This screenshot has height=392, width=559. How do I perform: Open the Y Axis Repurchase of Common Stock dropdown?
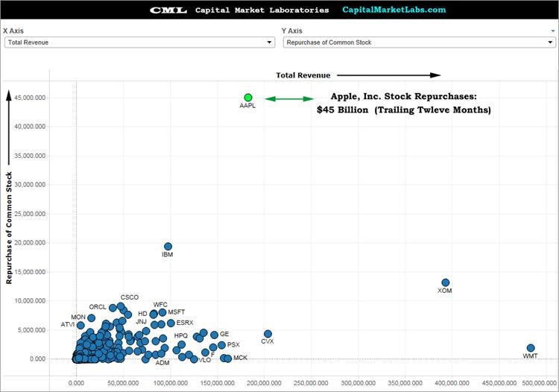(x=419, y=42)
